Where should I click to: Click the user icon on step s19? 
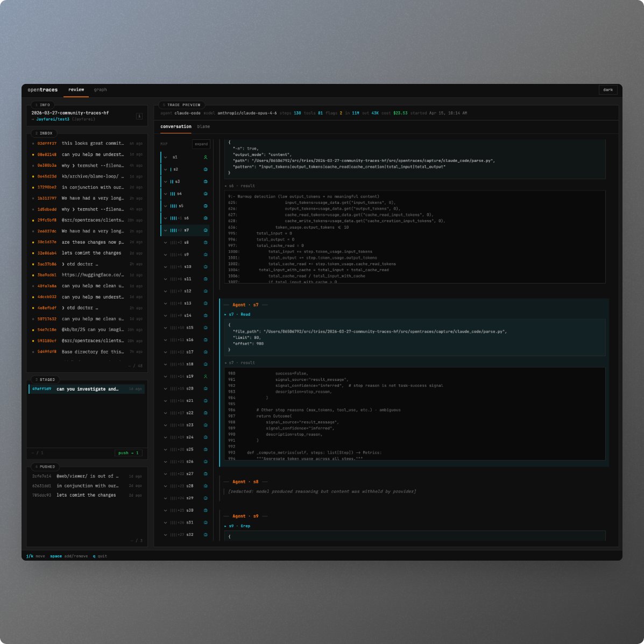point(206,377)
